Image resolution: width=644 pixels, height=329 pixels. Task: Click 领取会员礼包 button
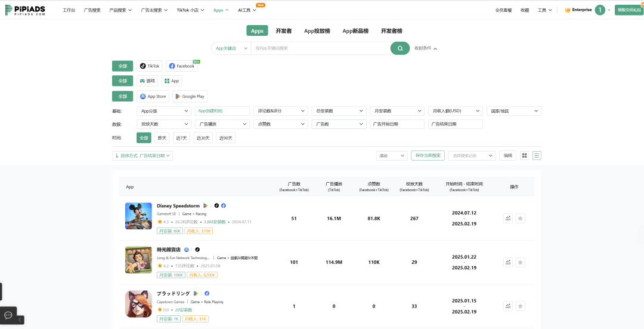629,10
